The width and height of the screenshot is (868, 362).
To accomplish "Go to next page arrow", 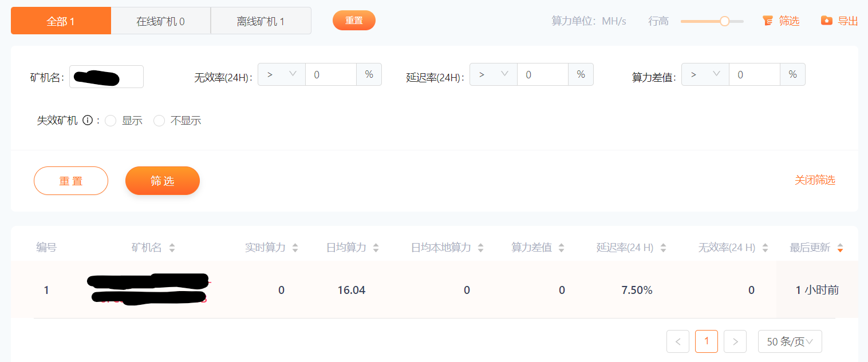I will pos(735,341).
